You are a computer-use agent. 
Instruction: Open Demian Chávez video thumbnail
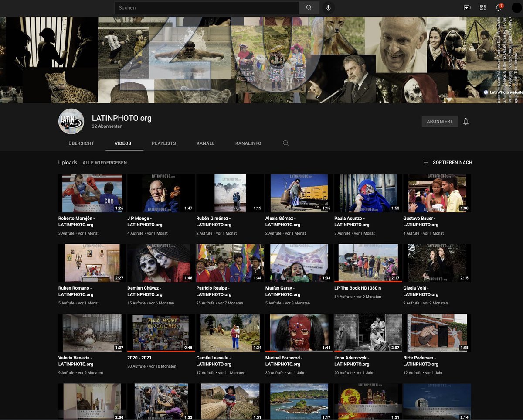[161, 263]
